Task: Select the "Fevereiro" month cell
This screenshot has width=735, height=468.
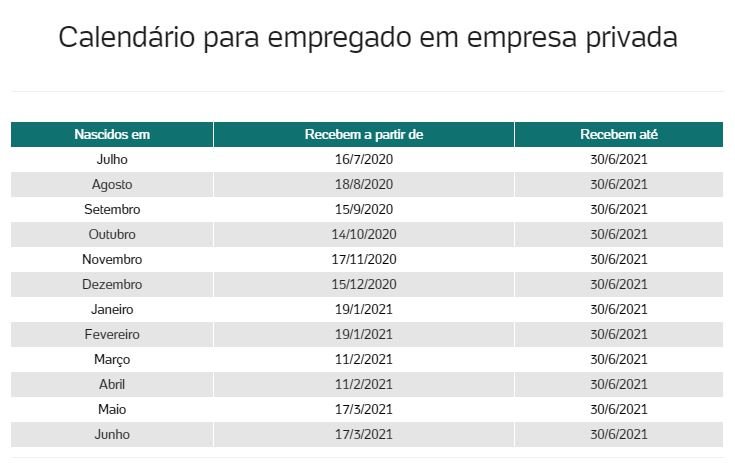Action: pyautogui.click(x=112, y=334)
